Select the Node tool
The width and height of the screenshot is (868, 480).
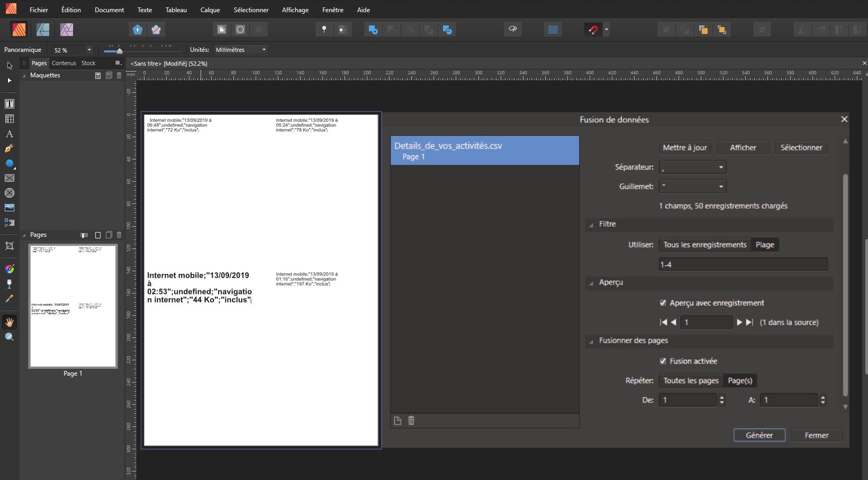coord(10,81)
